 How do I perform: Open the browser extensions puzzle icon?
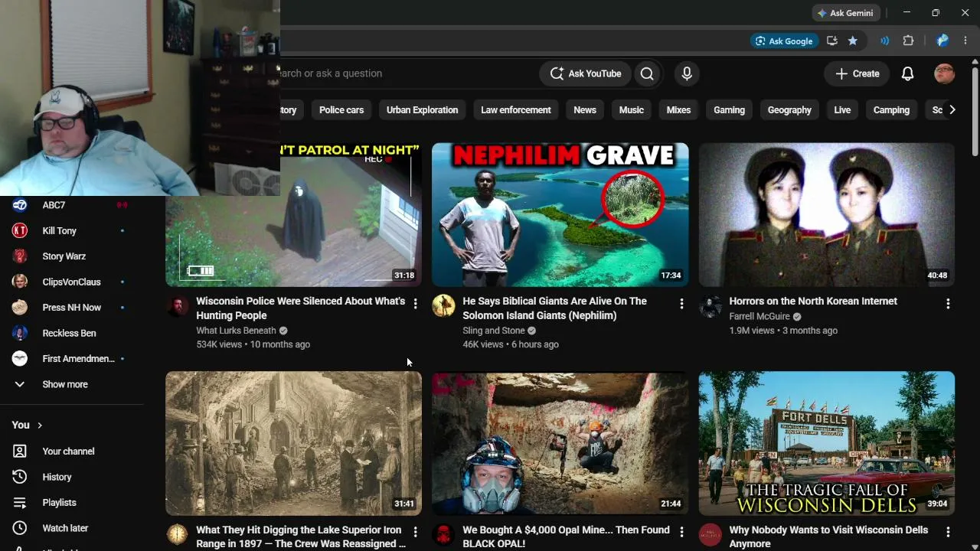point(909,41)
